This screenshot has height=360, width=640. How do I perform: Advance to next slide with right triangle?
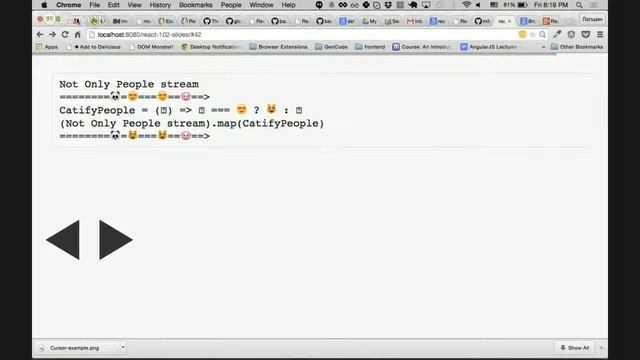pos(116,240)
